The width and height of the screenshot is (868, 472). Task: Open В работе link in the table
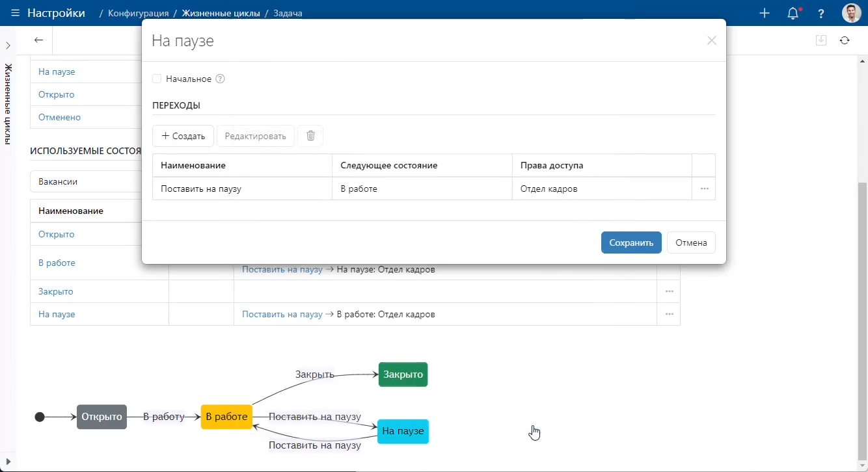click(57, 263)
